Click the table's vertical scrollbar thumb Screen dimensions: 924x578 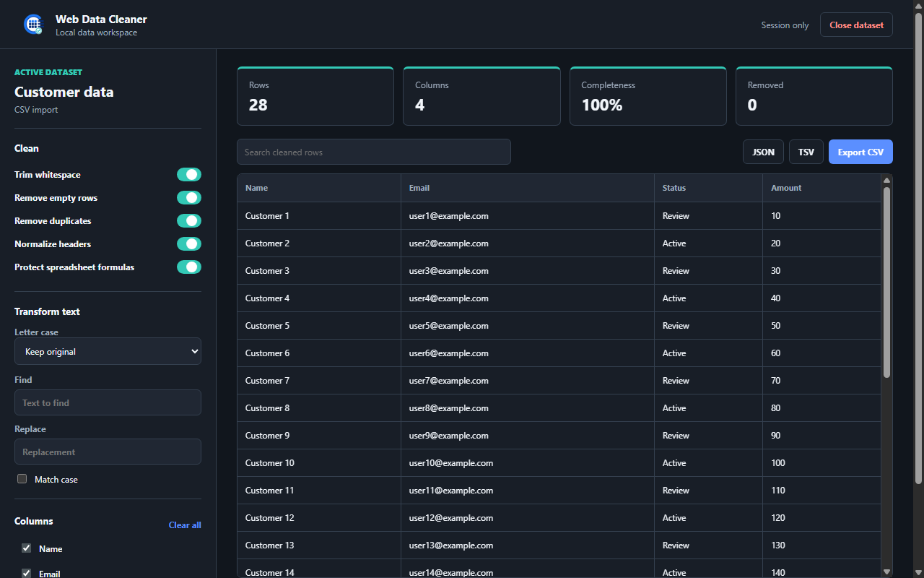[886, 282]
